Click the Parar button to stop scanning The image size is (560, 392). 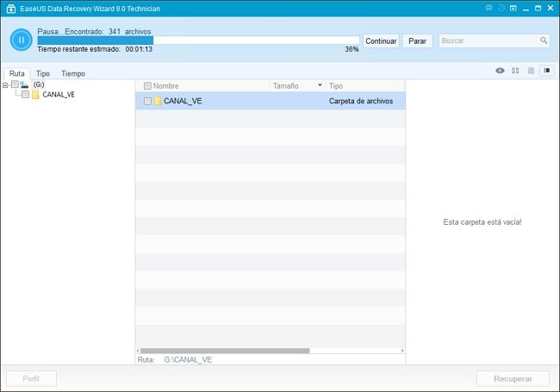click(x=417, y=41)
